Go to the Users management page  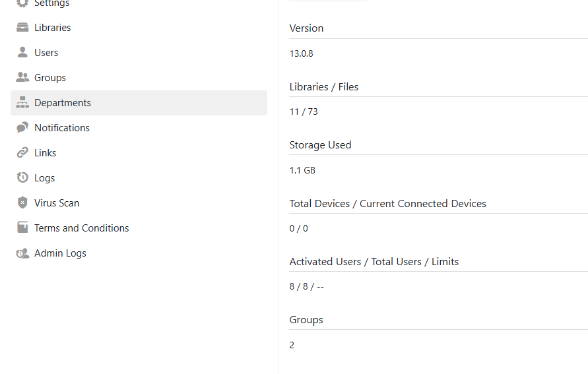pyautogui.click(x=139, y=53)
